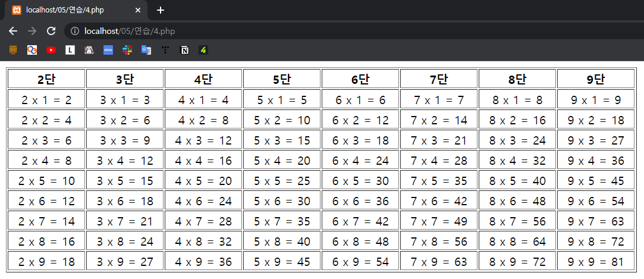Click the cell 9 x 6 = 54
Image resolution: width=644 pixels, height=279 pixels.
click(x=596, y=201)
